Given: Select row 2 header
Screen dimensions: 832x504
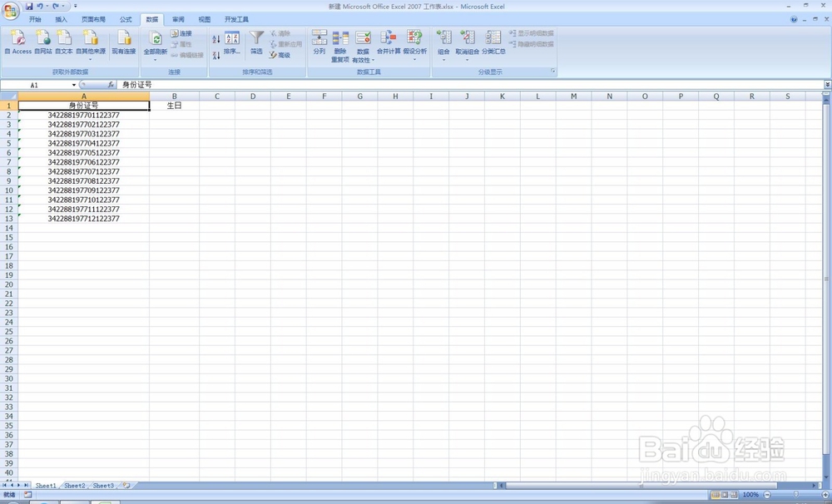Looking at the screenshot, I should [9, 115].
